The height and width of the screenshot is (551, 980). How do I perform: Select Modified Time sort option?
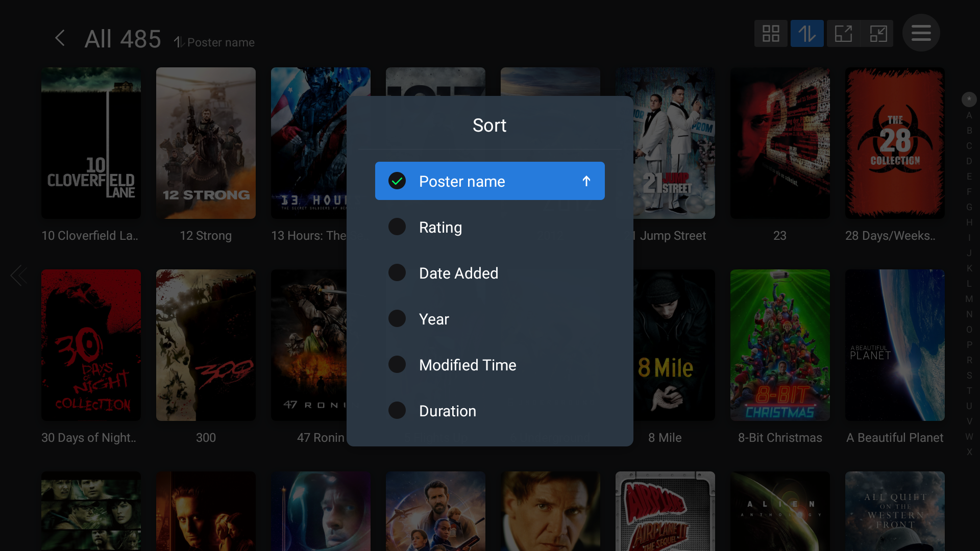[x=490, y=365]
